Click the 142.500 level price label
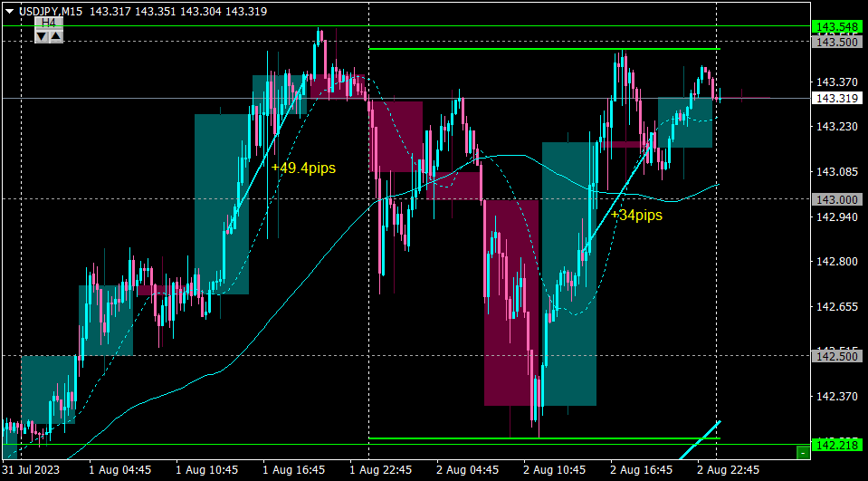Screen dimensions: 868x481 click(x=837, y=356)
